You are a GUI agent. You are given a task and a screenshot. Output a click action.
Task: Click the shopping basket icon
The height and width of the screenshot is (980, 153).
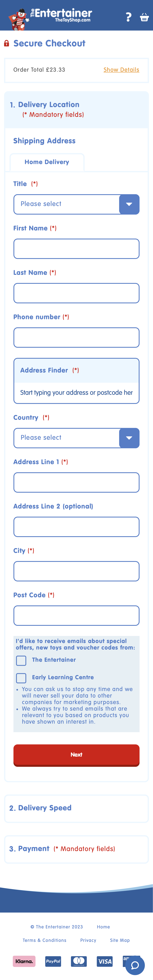tap(144, 17)
